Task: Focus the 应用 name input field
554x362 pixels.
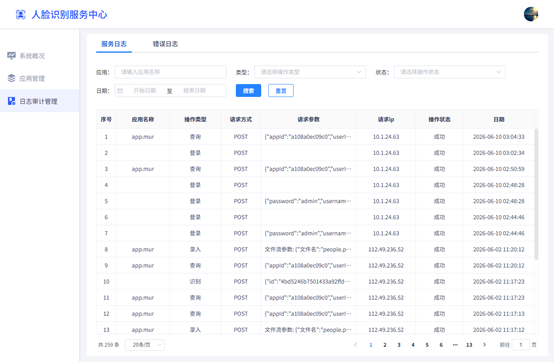Action: pyautogui.click(x=170, y=72)
